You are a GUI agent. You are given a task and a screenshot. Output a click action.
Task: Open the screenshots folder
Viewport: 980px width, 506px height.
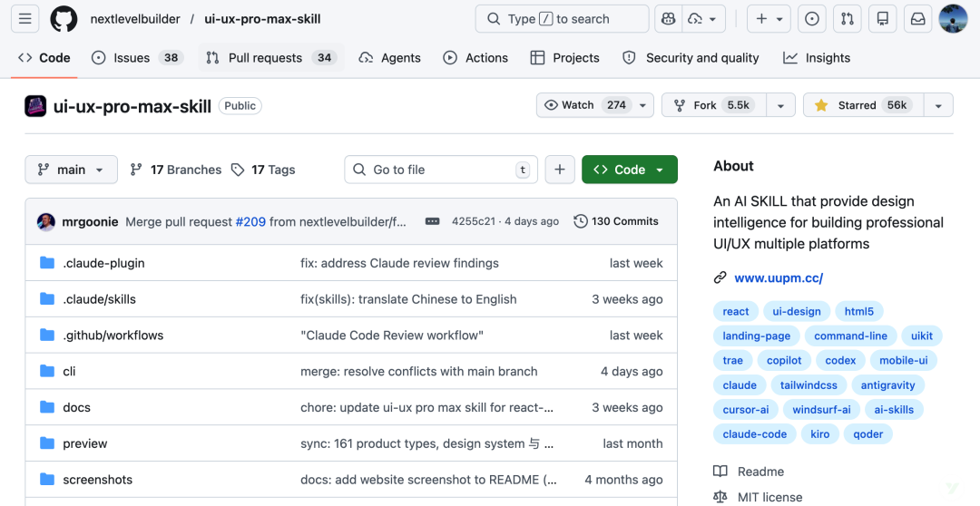coord(97,480)
